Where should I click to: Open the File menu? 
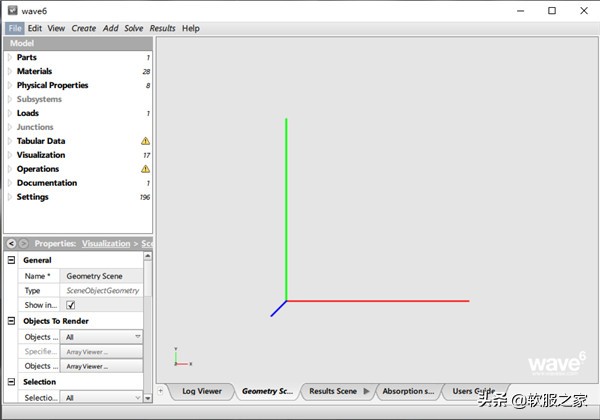(15, 28)
